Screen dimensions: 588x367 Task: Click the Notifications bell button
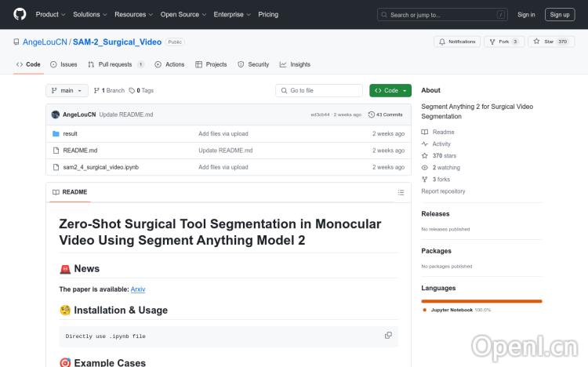pos(457,42)
